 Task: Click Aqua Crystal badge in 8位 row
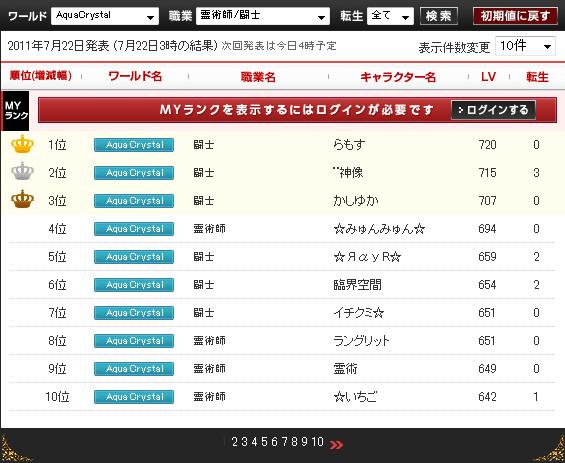coord(134,341)
